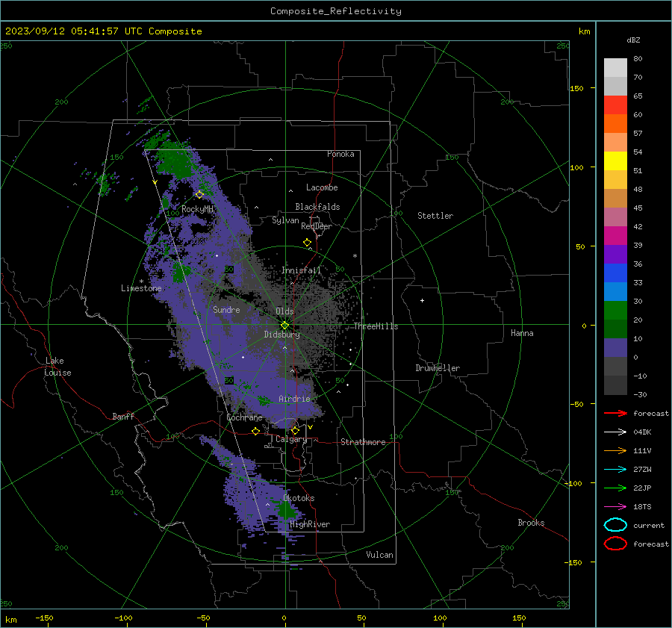Click the Cochrane city label
This screenshot has height=628, width=672.
pos(244,417)
